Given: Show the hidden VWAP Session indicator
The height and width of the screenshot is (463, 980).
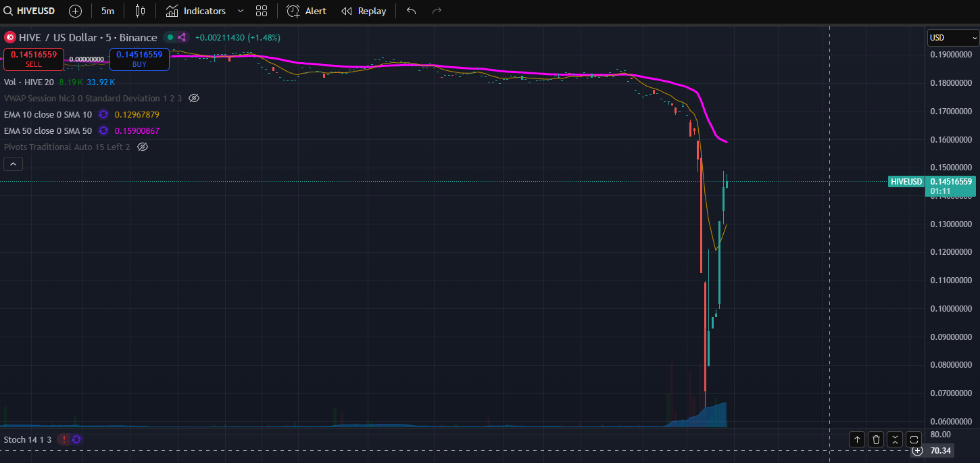Looking at the screenshot, I should click(x=194, y=98).
